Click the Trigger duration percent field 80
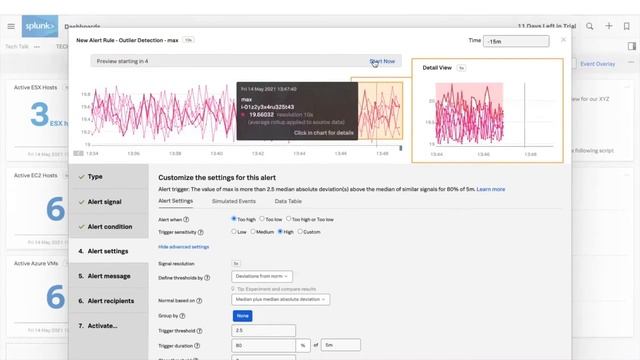Viewport: 640px width, 360px height. pos(263,345)
